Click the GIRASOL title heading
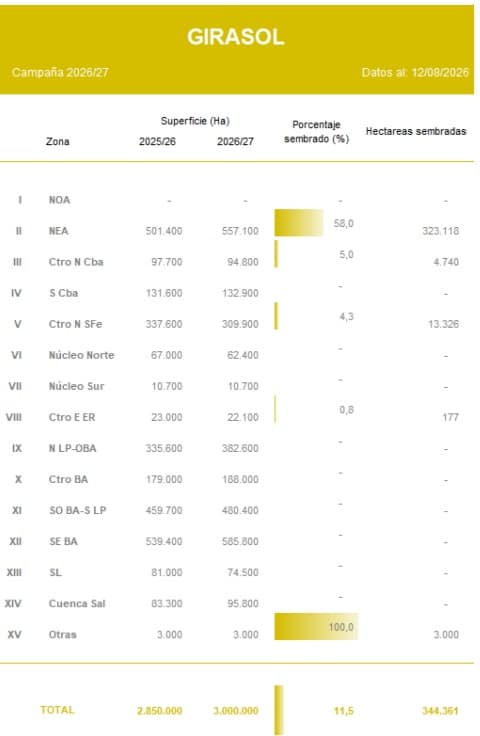 coord(236,37)
